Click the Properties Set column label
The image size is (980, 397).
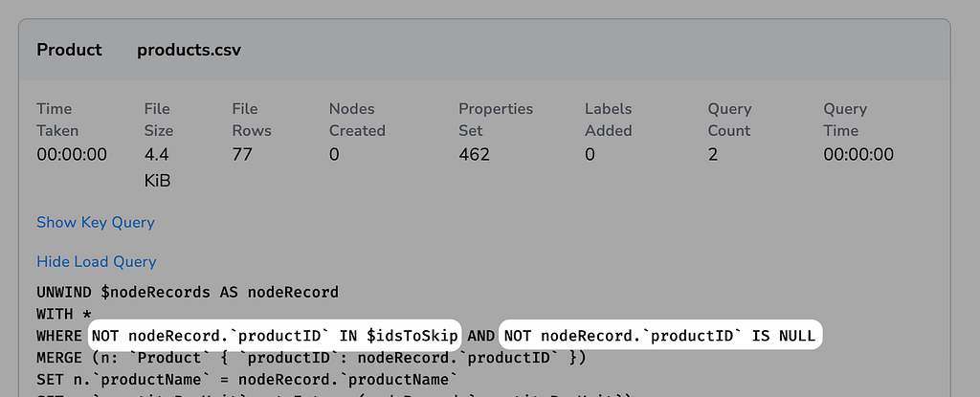pyautogui.click(x=496, y=120)
